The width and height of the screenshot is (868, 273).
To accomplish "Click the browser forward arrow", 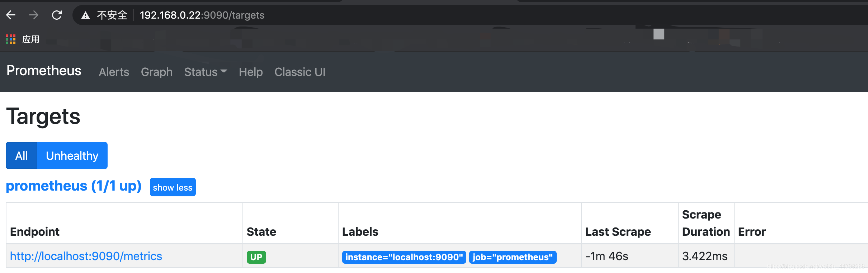I will [34, 15].
